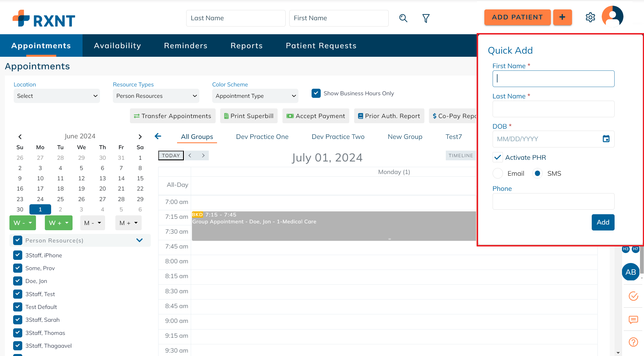Screen dimensions: 644x356
Task: Switch to the Availability tab
Action: pos(117,46)
